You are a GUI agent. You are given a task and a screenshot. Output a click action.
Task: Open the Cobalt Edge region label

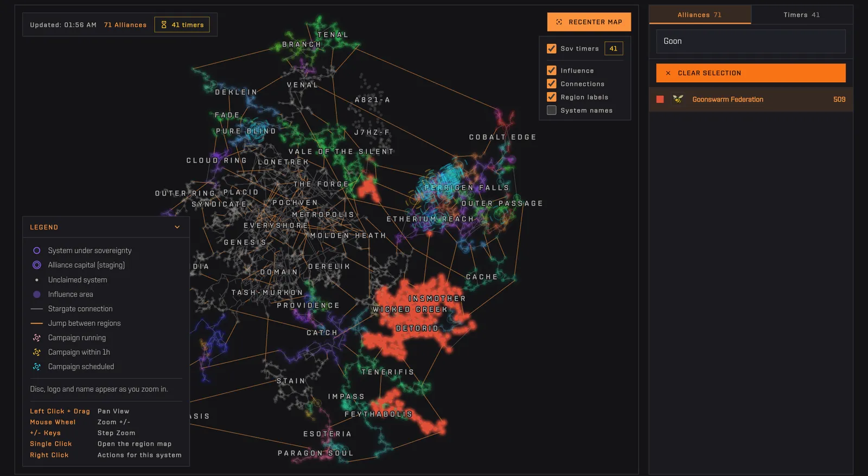coord(503,137)
